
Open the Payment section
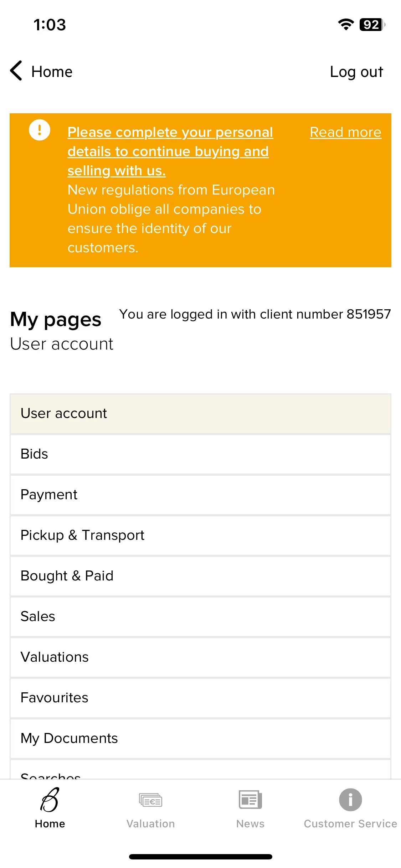[x=200, y=495]
